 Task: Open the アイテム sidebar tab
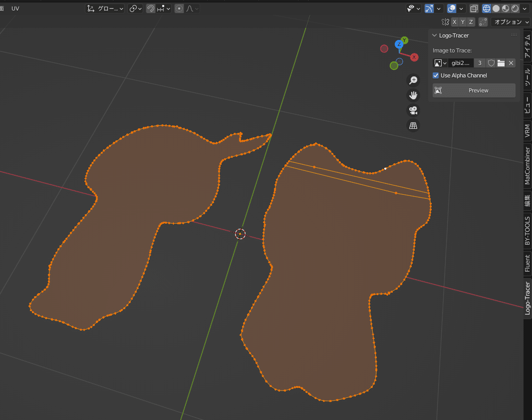point(527,47)
